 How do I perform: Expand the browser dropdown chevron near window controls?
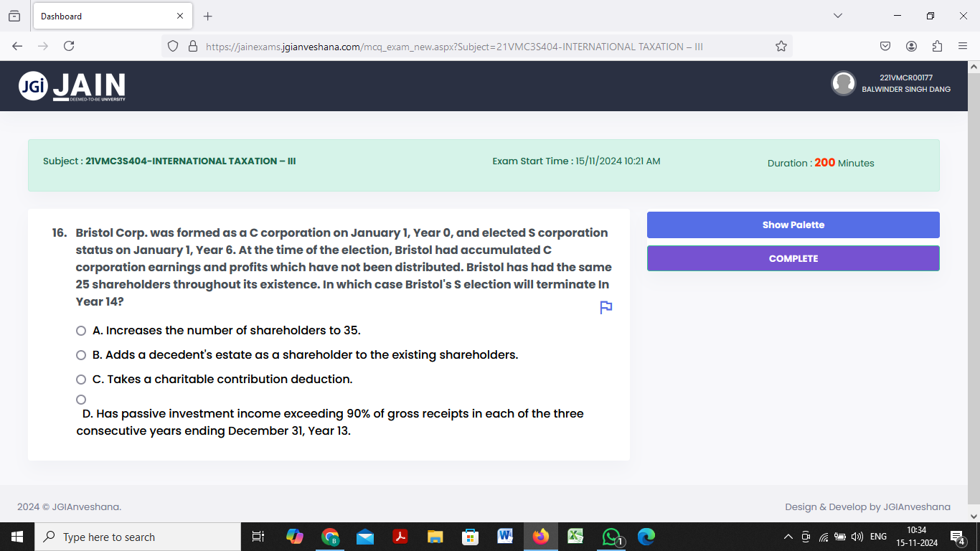pyautogui.click(x=839, y=15)
